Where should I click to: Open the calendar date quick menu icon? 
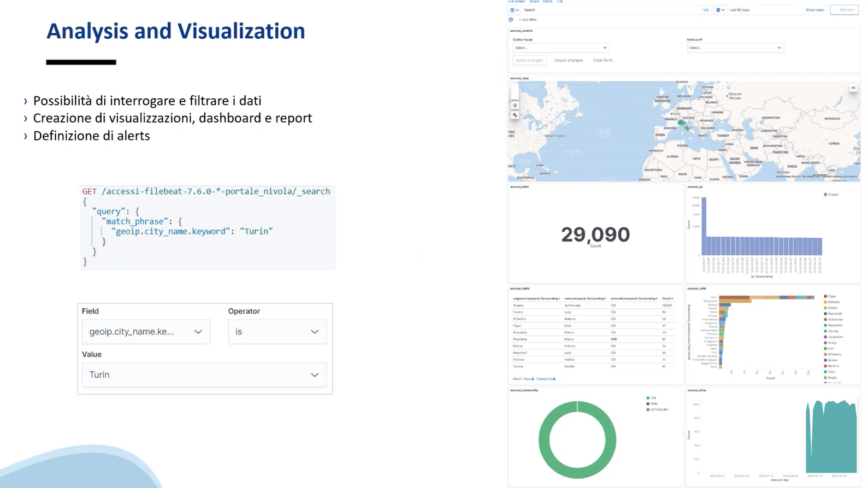tap(720, 10)
